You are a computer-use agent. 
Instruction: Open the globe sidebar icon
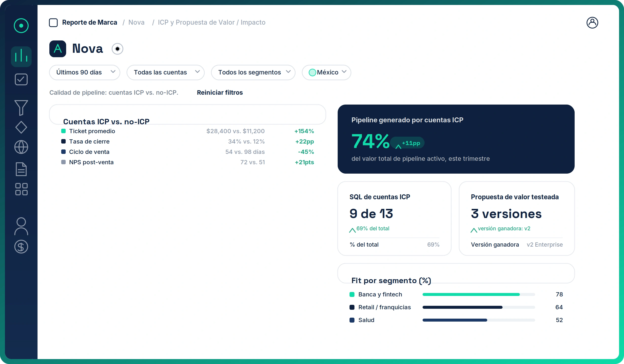[21, 147]
